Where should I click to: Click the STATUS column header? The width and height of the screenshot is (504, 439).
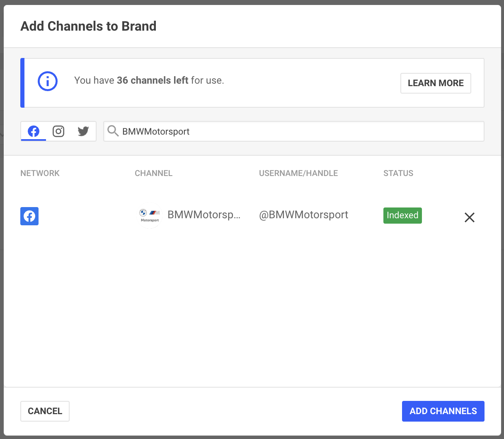pos(398,173)
